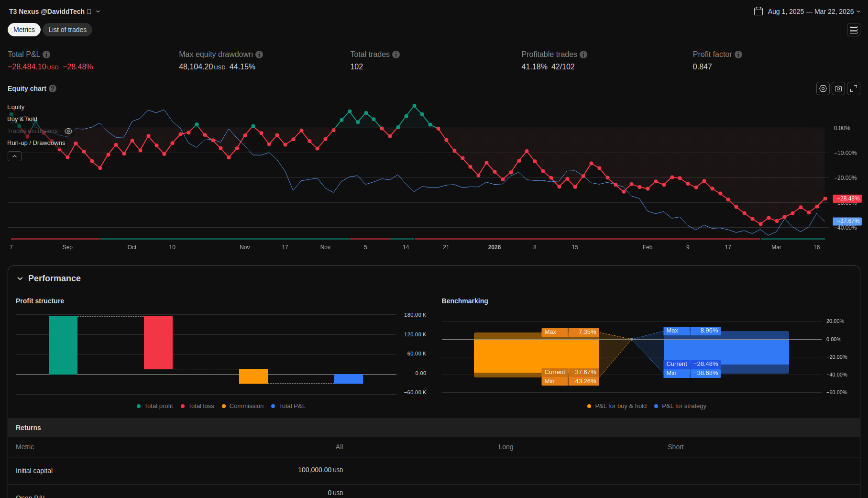
Task: Open the Equity chart help question mark
Action: (x=53, y=89)
